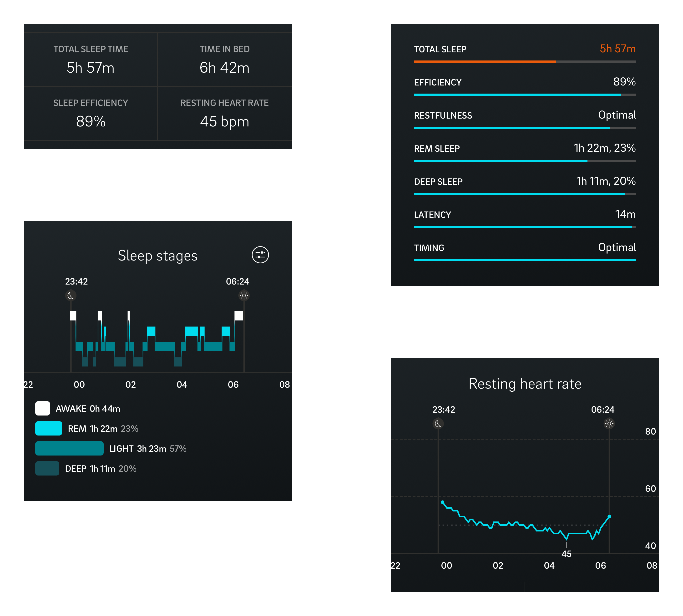Click the heart rate curve start point
This screenshot has width=683, height=616.
(443, 502)
